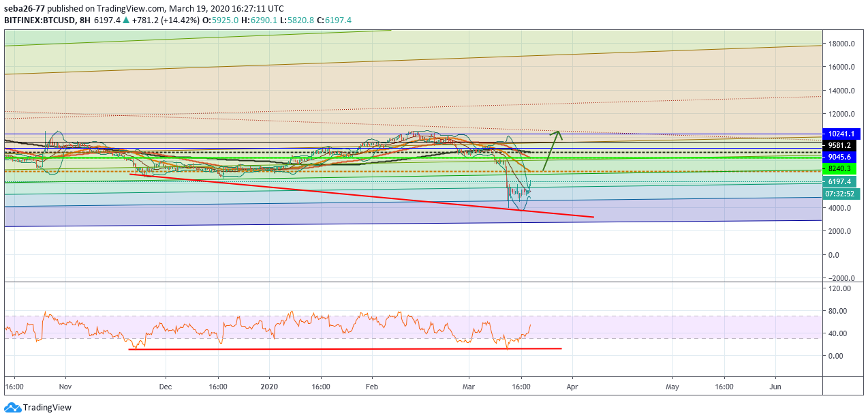Click the 12000.0 price axis tick
This screenshot has height=420, width=868.
[x=841, y=114]
